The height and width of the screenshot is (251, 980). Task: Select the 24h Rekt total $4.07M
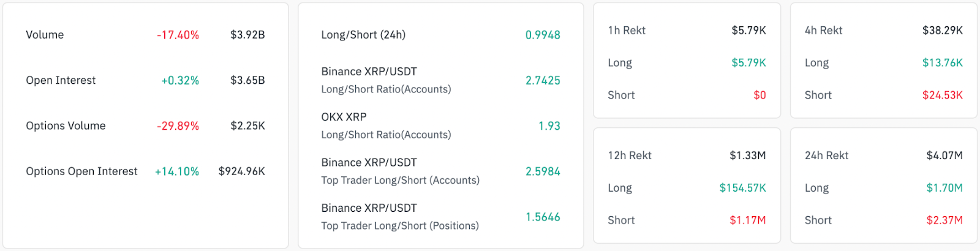[x=944, y=155]
